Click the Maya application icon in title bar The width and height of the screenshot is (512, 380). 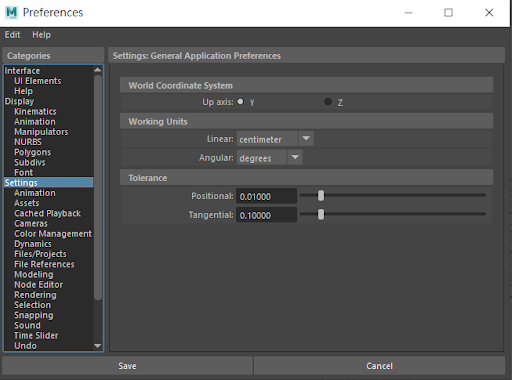(x=11, y=13)
